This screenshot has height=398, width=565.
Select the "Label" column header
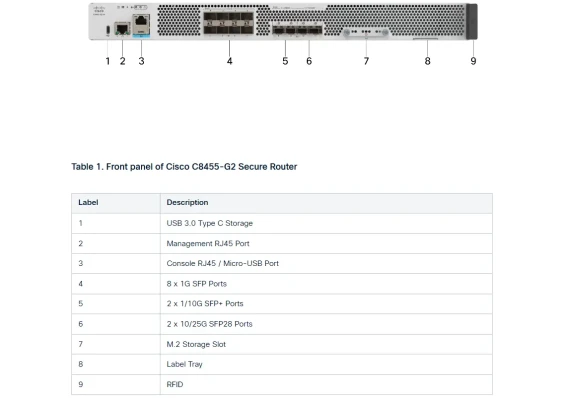116,203
